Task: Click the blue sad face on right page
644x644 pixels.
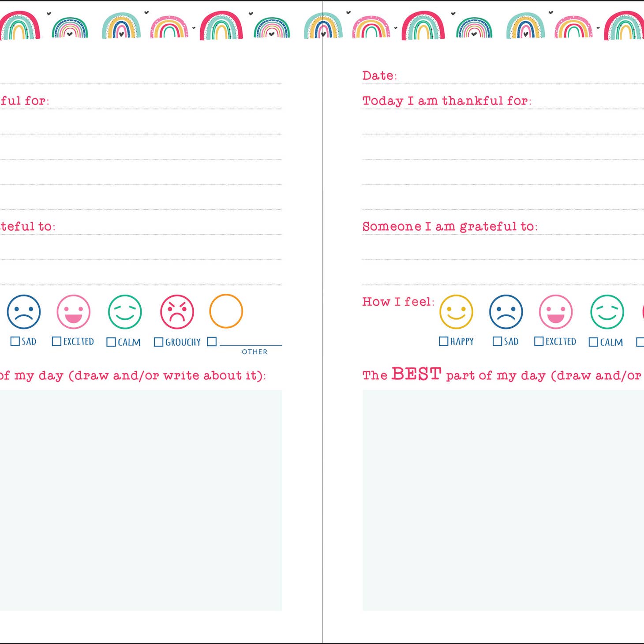Action: click(506, 312)
